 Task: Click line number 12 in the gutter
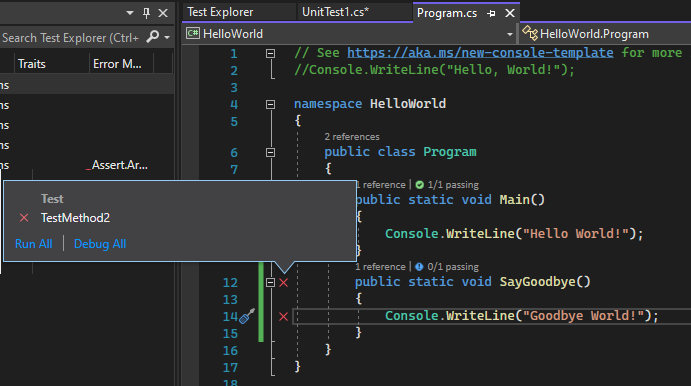tap(230, 282)
